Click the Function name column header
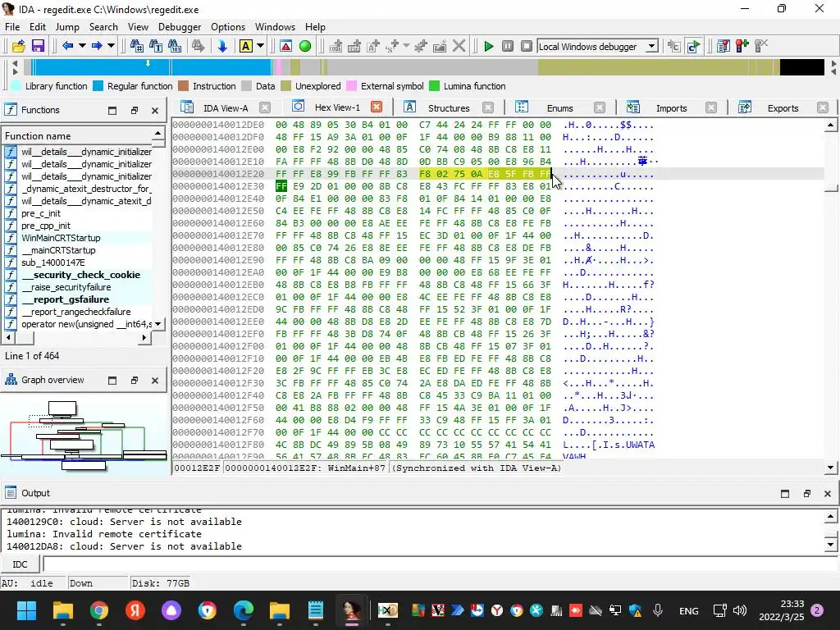The image size is (840, 630). pyautogui.click(x=78, y=135)
